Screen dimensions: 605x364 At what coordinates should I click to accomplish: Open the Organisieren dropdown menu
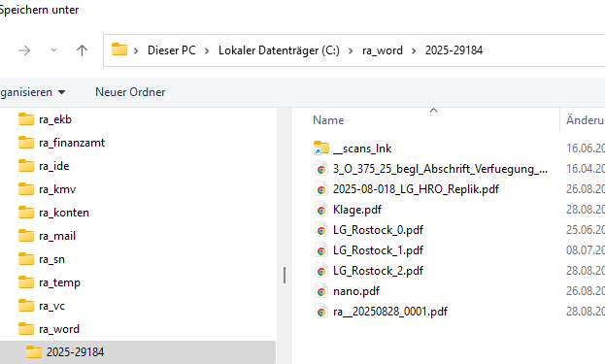point(33,92)
